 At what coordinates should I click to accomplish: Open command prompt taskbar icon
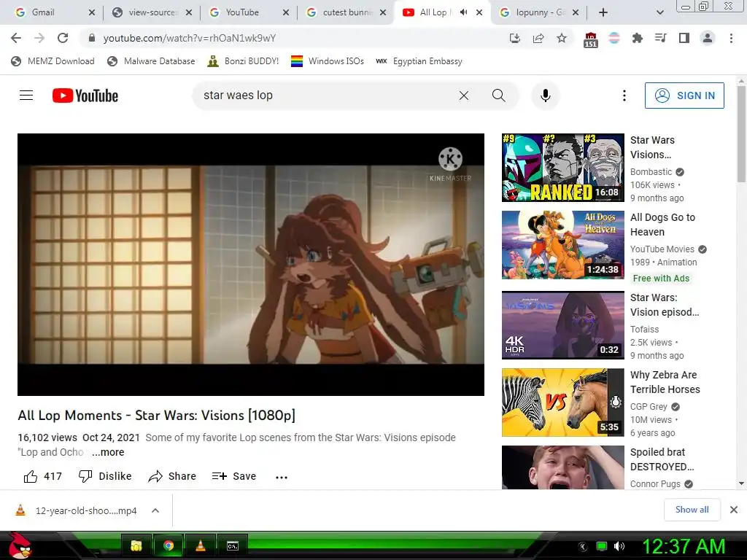tap(233, 545)
